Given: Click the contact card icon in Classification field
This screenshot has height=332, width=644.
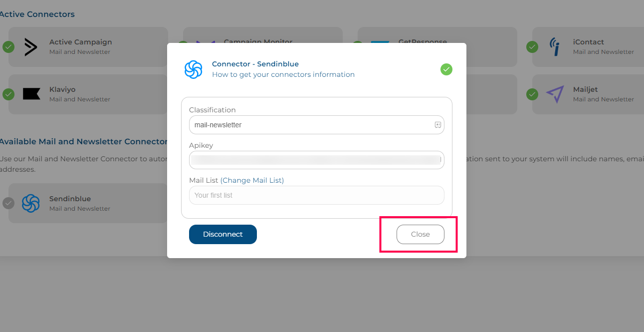Looking at the screenshot, I should pyautogui.click(x=438, y=125).
